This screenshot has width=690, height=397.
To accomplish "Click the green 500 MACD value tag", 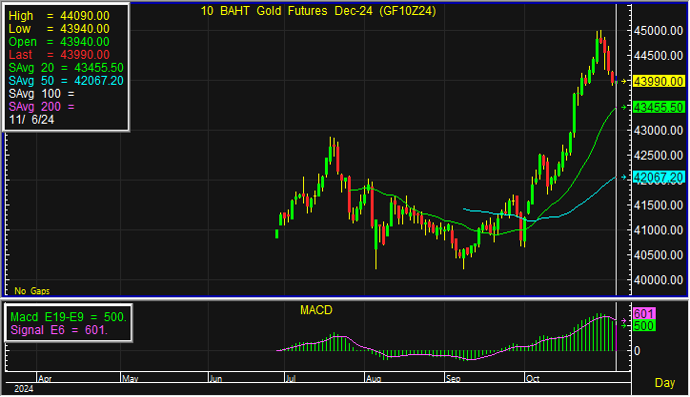I will [644, 326].
